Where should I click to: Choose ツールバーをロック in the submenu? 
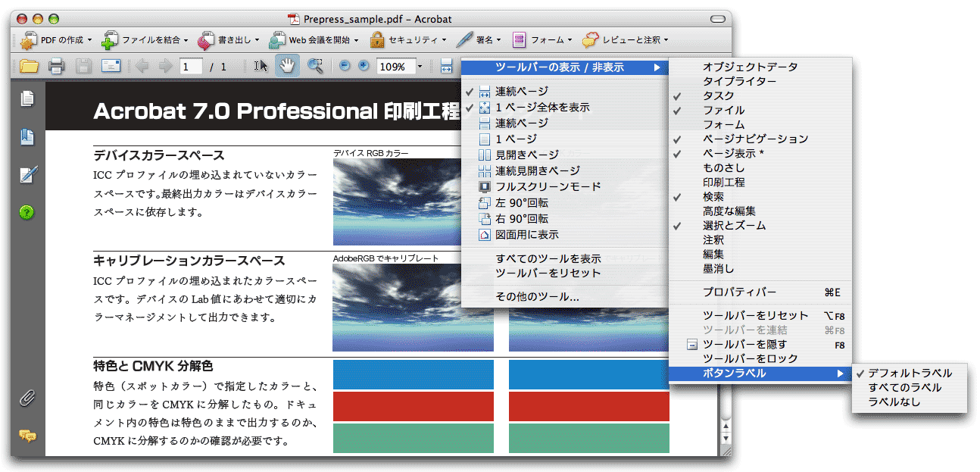(x=760, y=358)
